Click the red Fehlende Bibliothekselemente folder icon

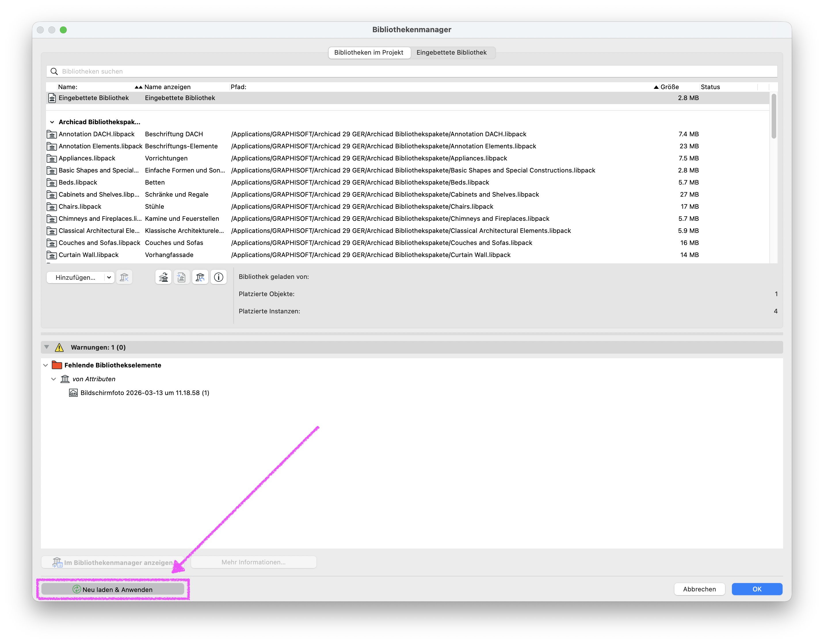point(57,365)
